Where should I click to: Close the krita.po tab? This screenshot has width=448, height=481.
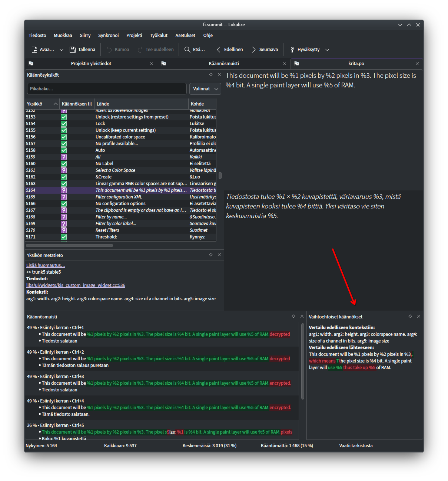click(417, 64)
